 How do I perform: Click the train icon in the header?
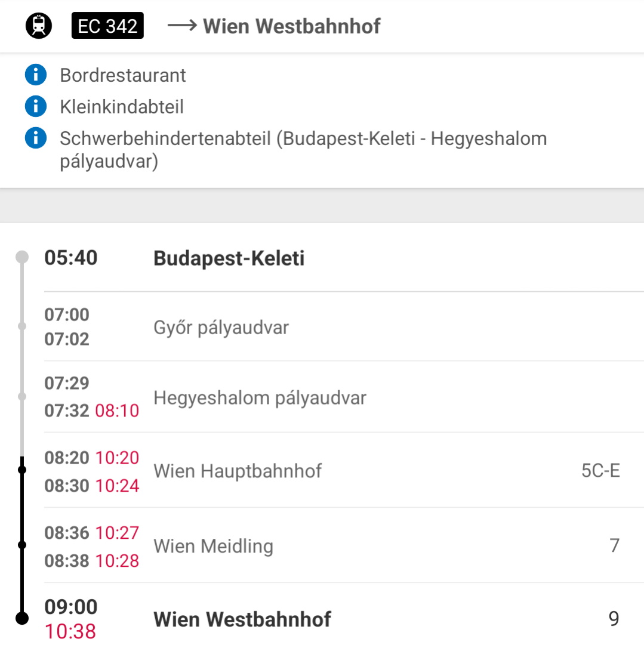tap(39, 26)
